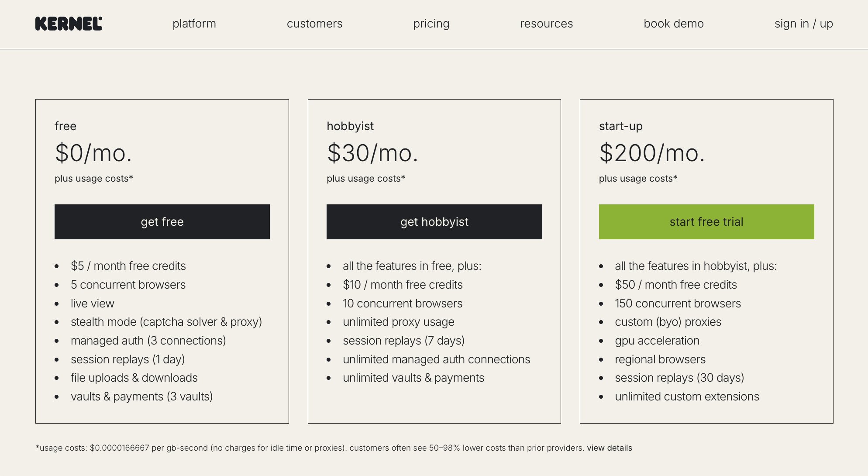Open the platform menu
This screenshot has height=476, width=868.
[194, 24]
